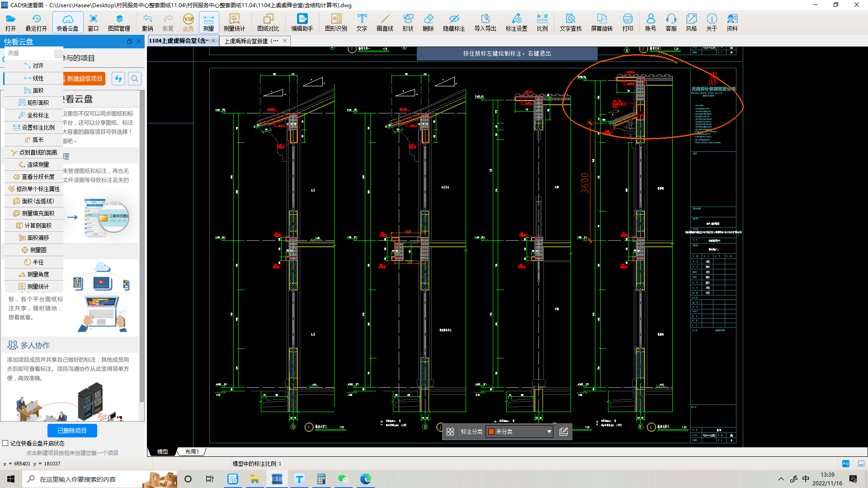Open 标注设置 annotation settings
This screenshot has height=488, width=868.
click(x=516, y=22)
